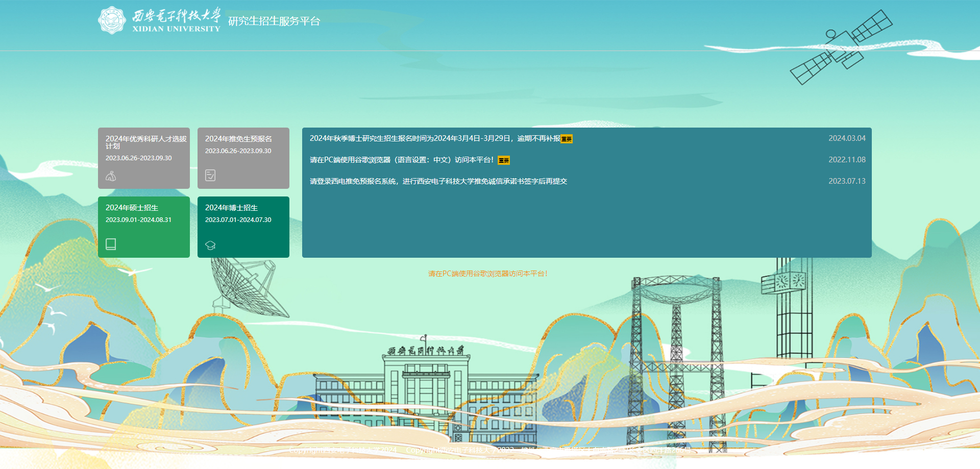Click the graduation cap icon in 2024年博士招生 card

[x=210, y=245]
